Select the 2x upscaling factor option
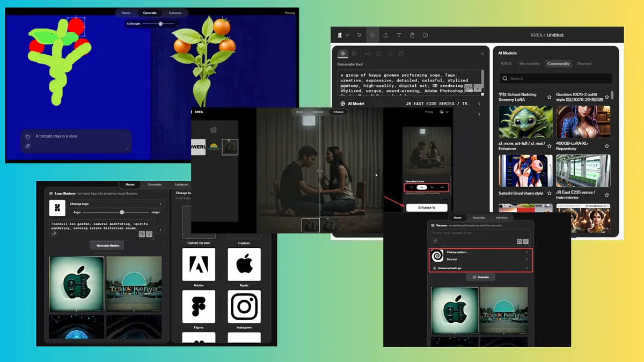This screenshot has height=362, width=644. click(x=422, y=188)
